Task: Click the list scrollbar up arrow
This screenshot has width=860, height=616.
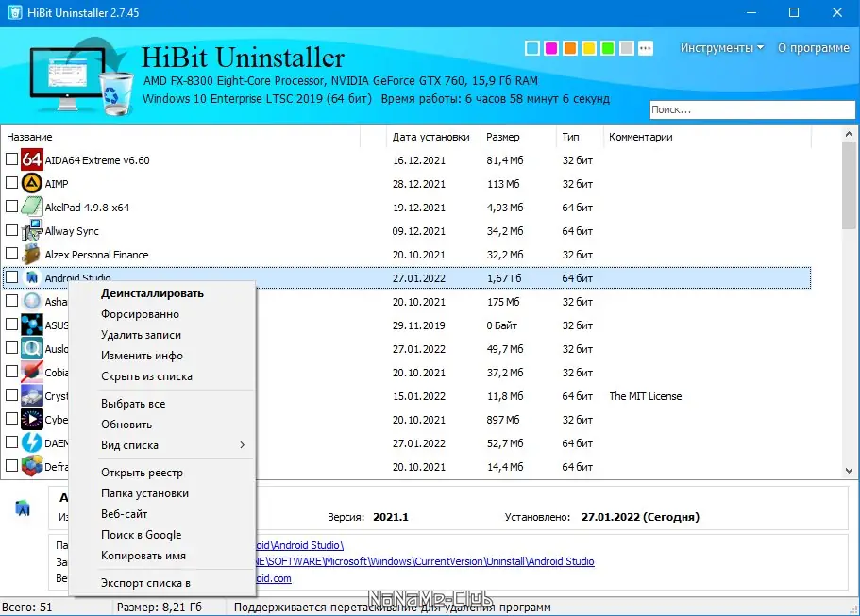Action: pyautogui.click(x=849, y=134)
